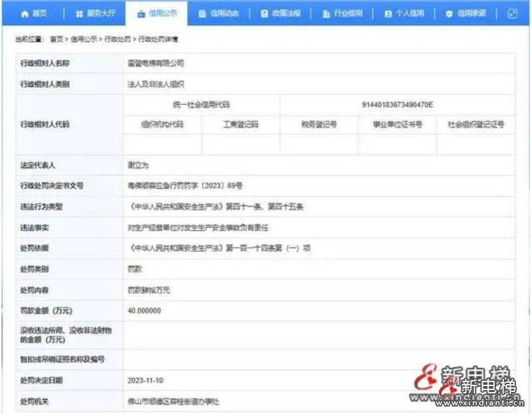Click the 行业信用 industry credit icon

tap(325, 13)
